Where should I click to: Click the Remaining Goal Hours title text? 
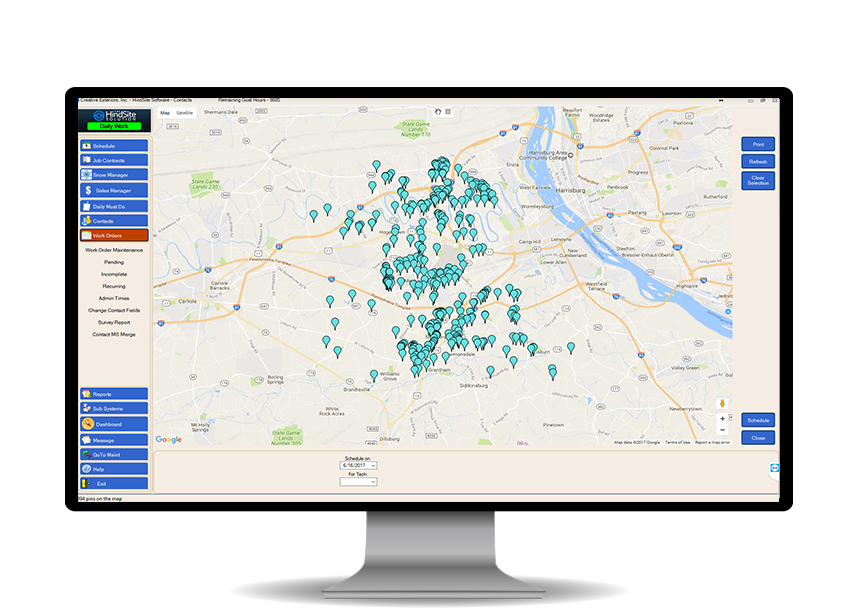249,100
